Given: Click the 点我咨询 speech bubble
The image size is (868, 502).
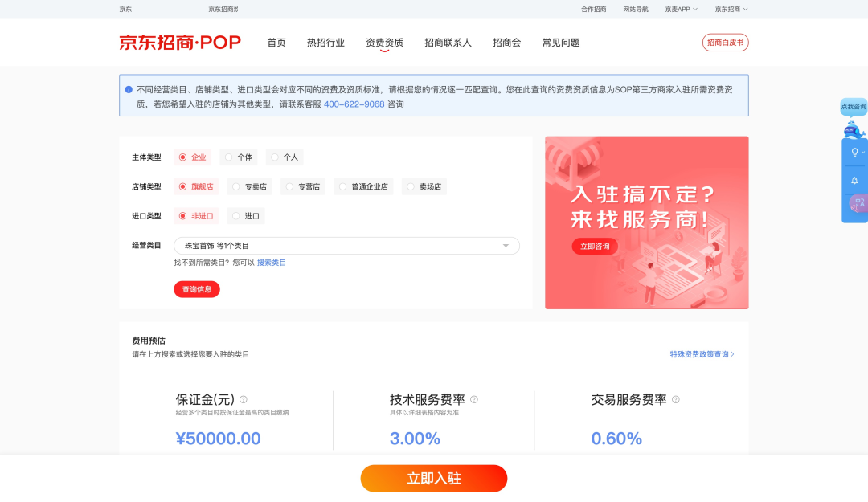Looking at the screenshot, I should point(854,106).
